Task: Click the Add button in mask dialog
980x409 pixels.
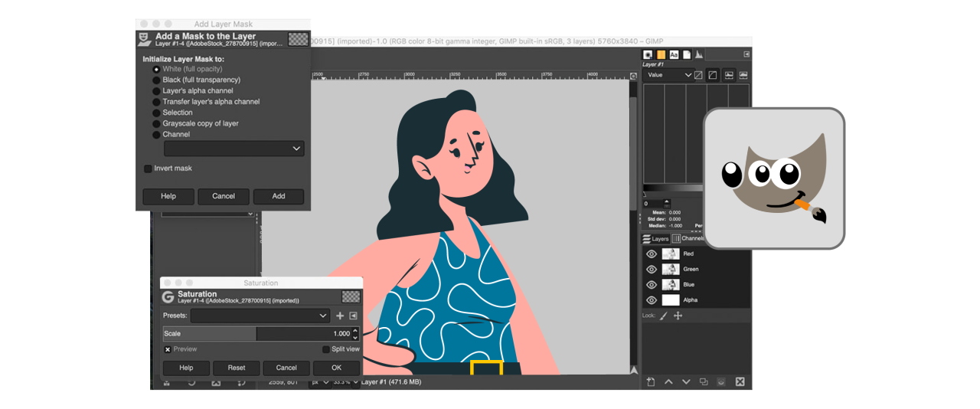Action: coord(279,196)
